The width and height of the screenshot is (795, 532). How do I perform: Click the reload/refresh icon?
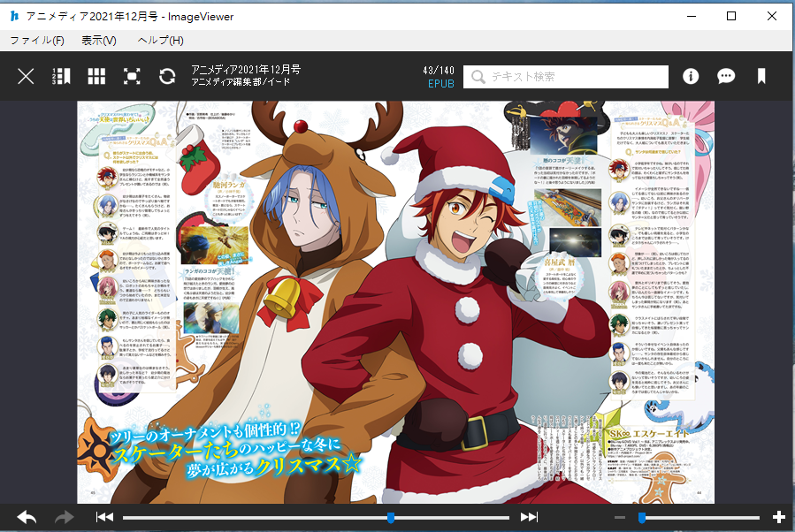[167, 77]
